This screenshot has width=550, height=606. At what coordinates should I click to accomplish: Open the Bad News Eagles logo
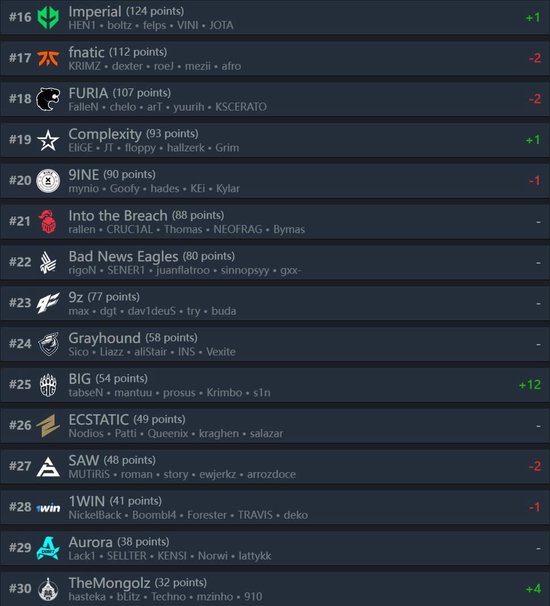tap(48, 262)
